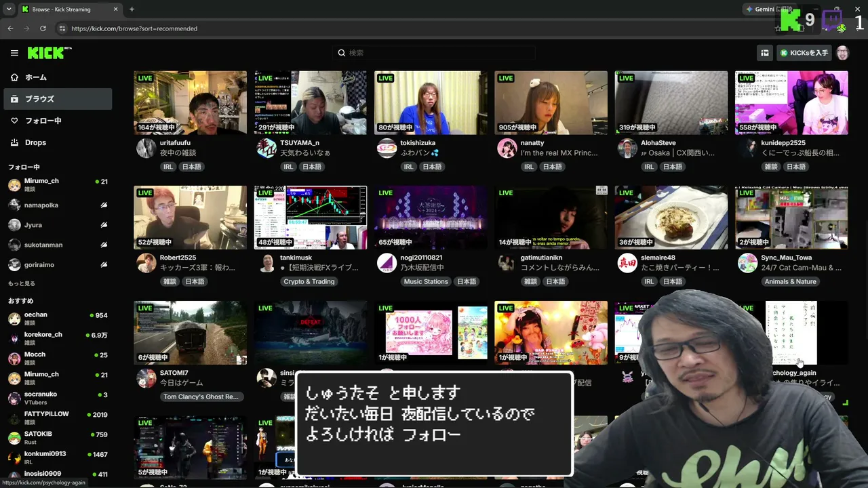Open Drops in the sidebar
The image size is (868, 488).
tap(56, 142)
